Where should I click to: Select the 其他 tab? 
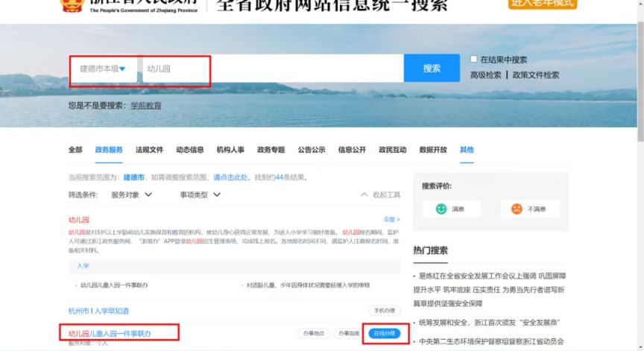click(467, 150)
